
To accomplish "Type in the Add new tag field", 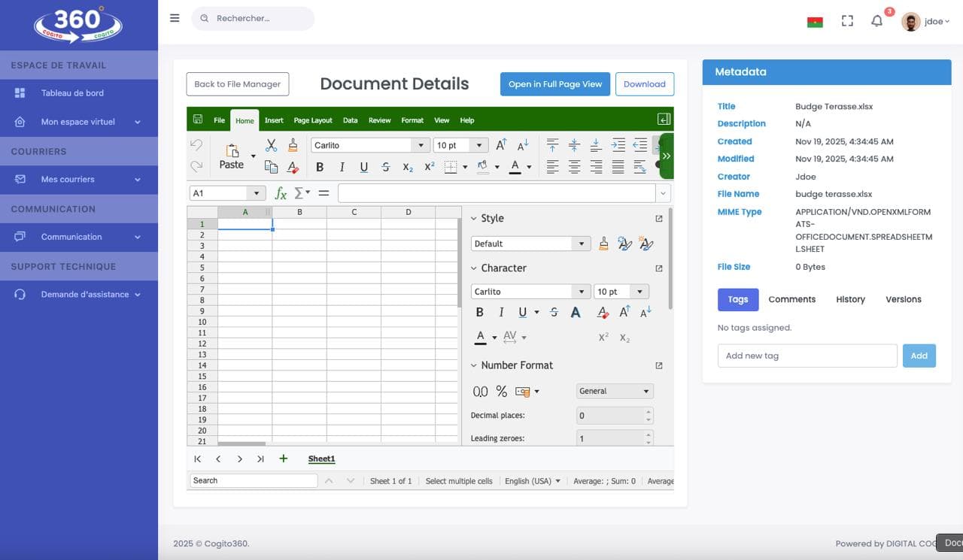I will coord(807,355).
